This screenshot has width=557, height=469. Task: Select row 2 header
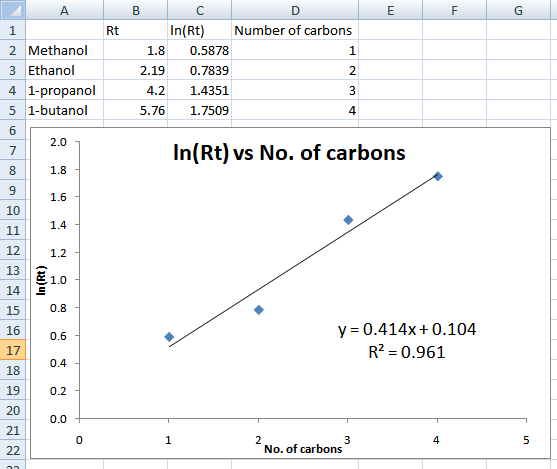(x=13, y=49)
